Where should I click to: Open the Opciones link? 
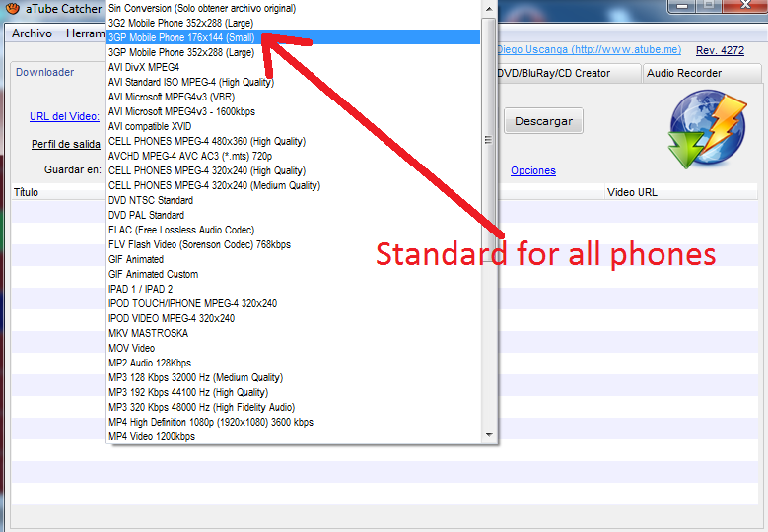(x=533, y=170)
